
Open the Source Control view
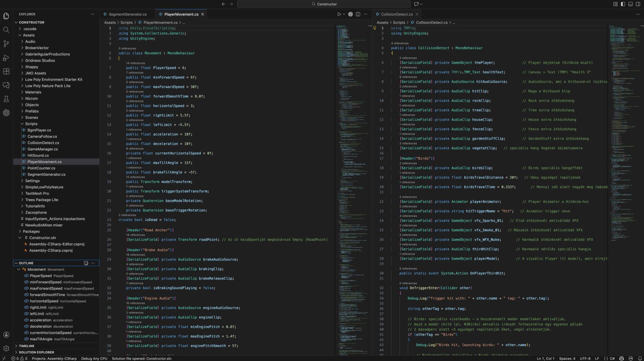pyautogui.click(x=6, y=44)
